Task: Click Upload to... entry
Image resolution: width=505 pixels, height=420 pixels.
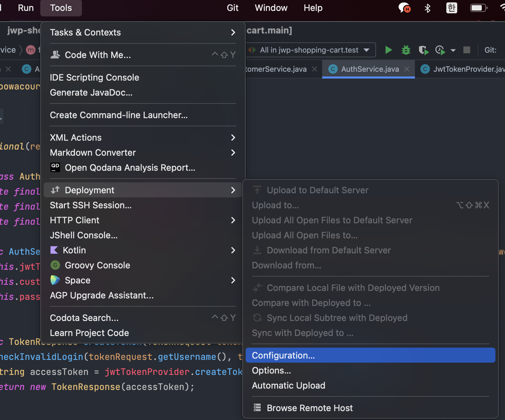Action: tap(371, 205)
